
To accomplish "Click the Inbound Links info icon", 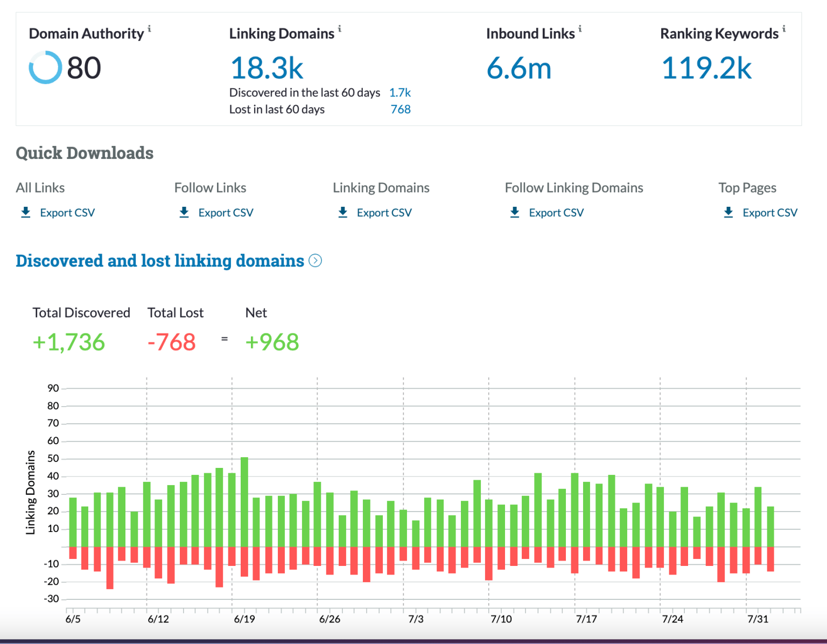I will click(580, 30).
